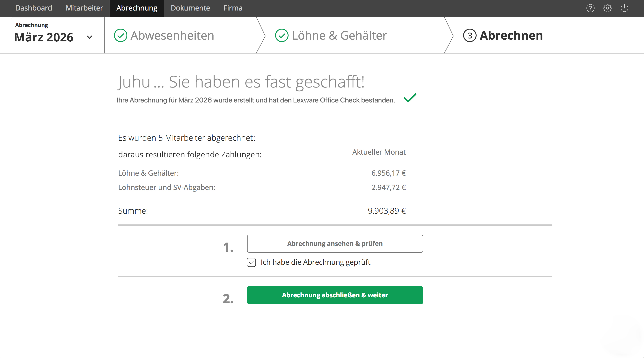Go to the Dokumente tab

[x=190, y=8]
